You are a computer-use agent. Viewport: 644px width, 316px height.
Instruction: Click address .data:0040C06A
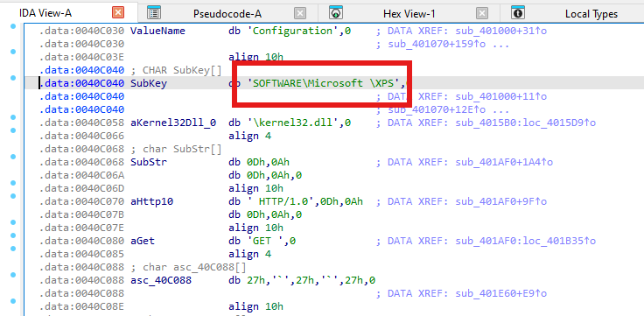click(81, 175)
